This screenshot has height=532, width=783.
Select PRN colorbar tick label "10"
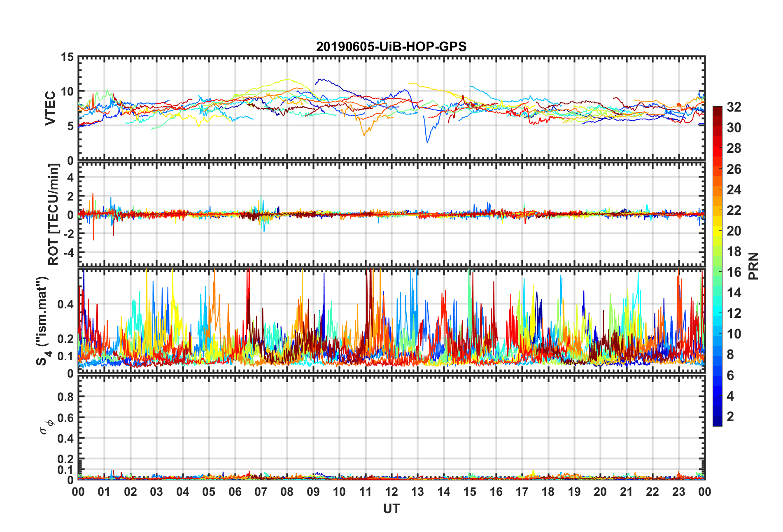[x=734, y=334]
